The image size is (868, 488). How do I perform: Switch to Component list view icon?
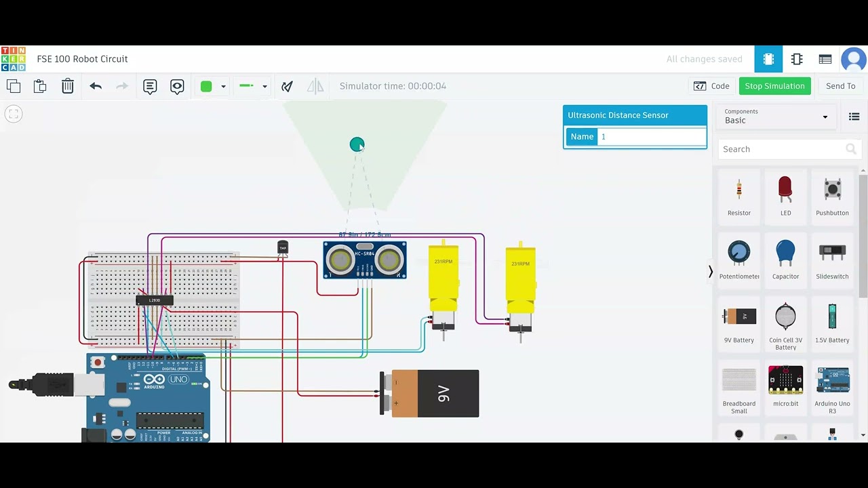click(825, 59)
